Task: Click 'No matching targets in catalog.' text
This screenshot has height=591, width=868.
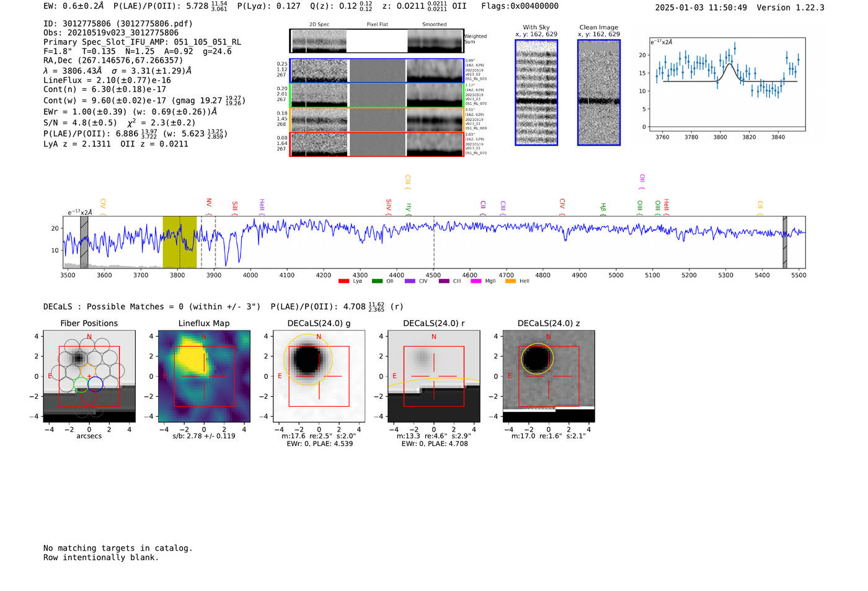Action: coord(118,548)
